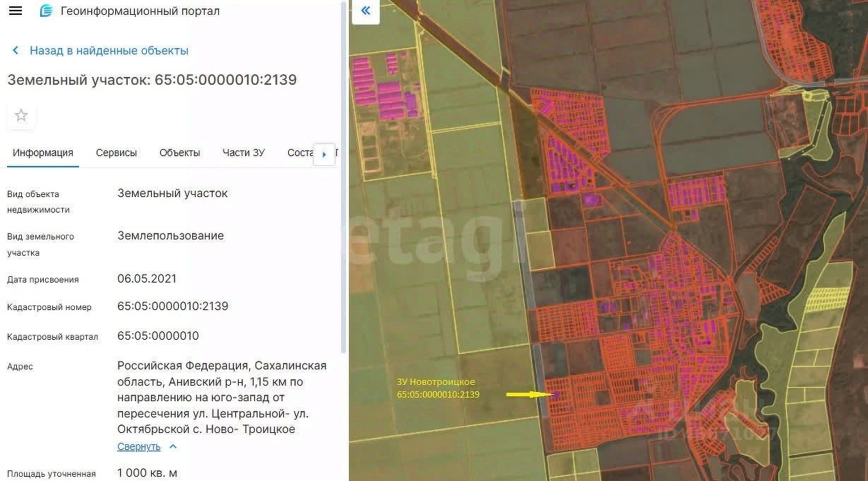Collapse address text via Свернуть link
Image resolution: width=868 pixels, height=481 pixels.
[x=139, y=446]
